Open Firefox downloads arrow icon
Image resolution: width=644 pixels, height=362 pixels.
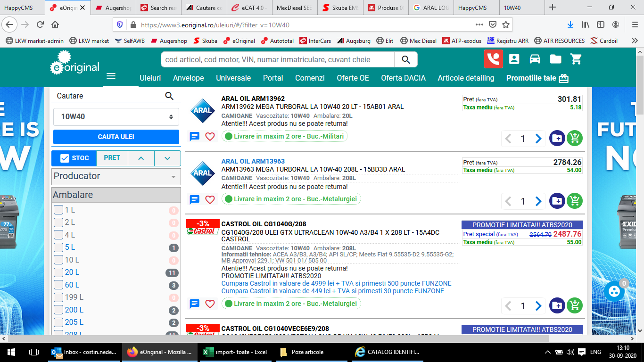[570, 25]
